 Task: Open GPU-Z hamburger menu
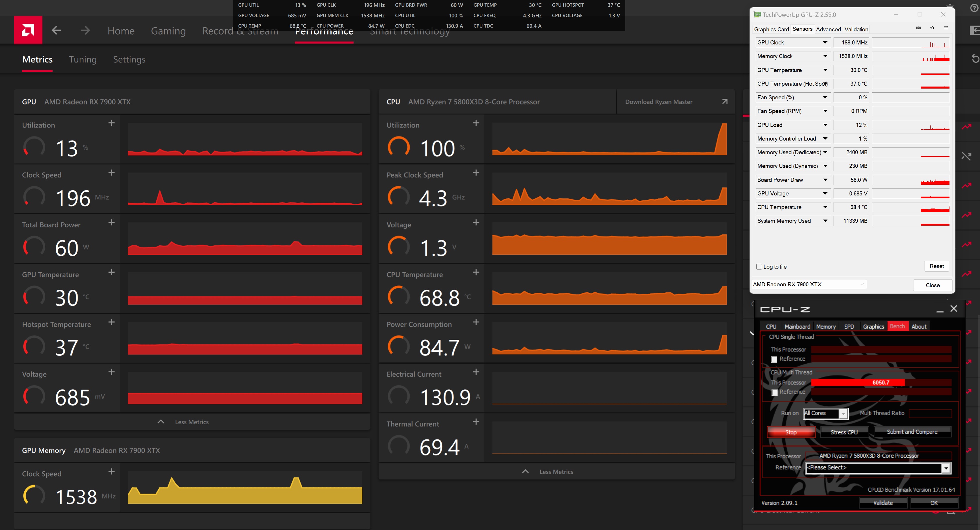point(946,28)
